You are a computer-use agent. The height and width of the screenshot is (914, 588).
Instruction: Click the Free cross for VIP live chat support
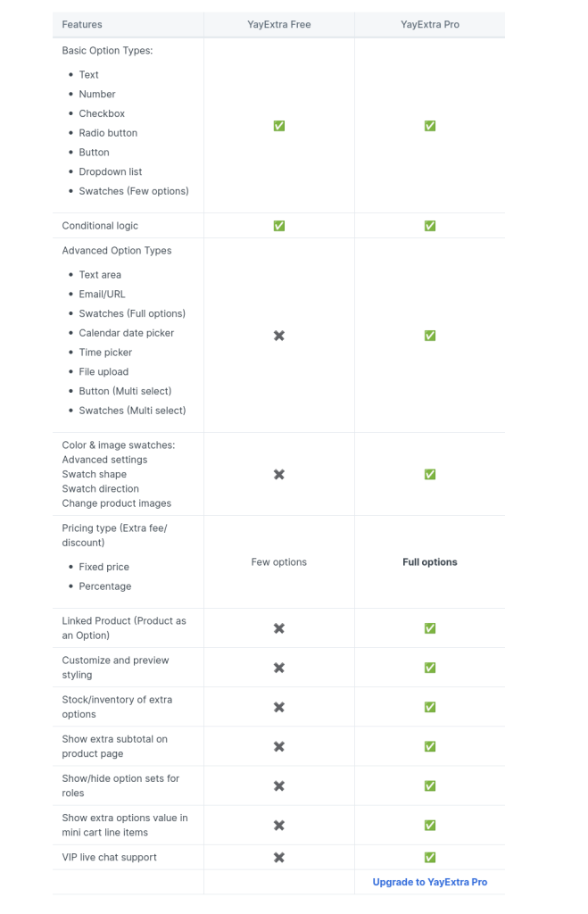(279, 858)
